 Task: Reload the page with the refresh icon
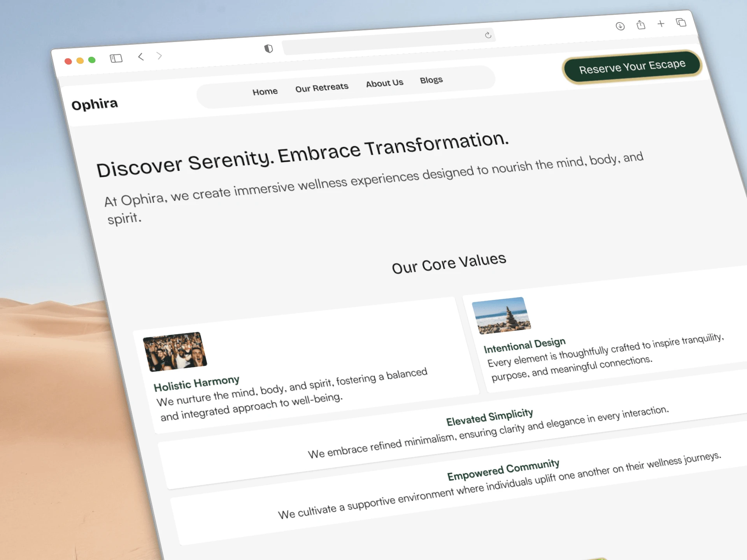488,35
